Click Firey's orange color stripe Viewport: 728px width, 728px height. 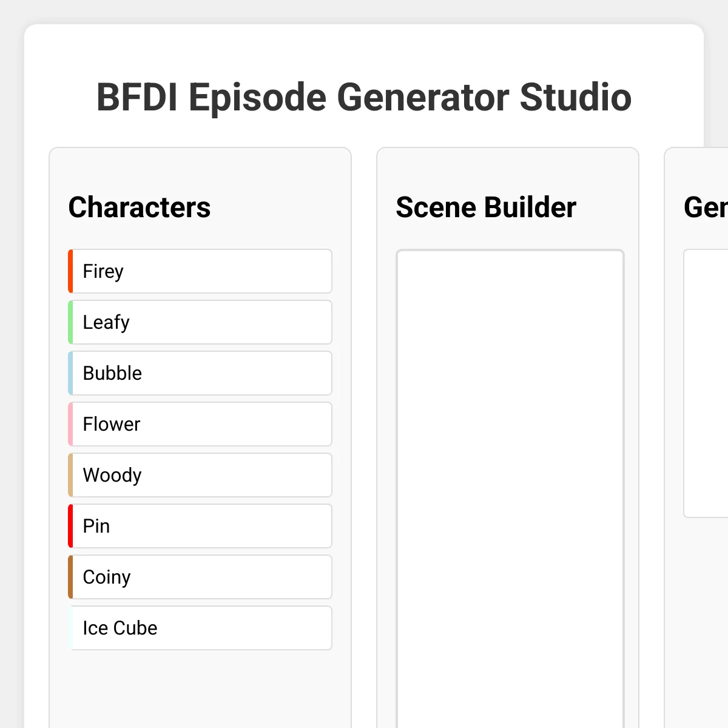click(x=70, y=271)
